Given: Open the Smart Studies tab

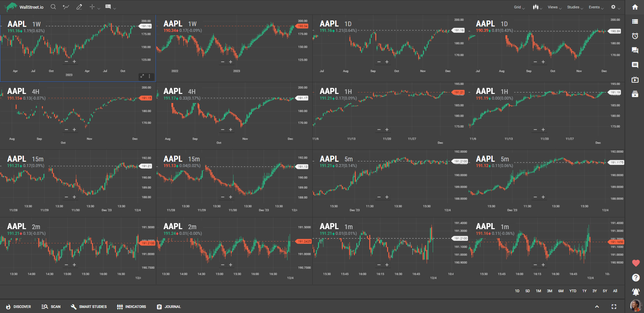Looking at the screenshot, I should [x=89, y=307].
